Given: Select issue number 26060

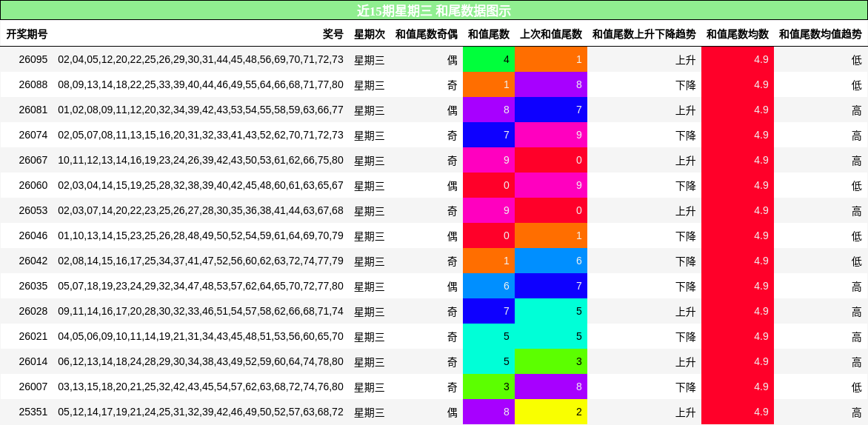Looking at the screenshot, I should 33,185.
